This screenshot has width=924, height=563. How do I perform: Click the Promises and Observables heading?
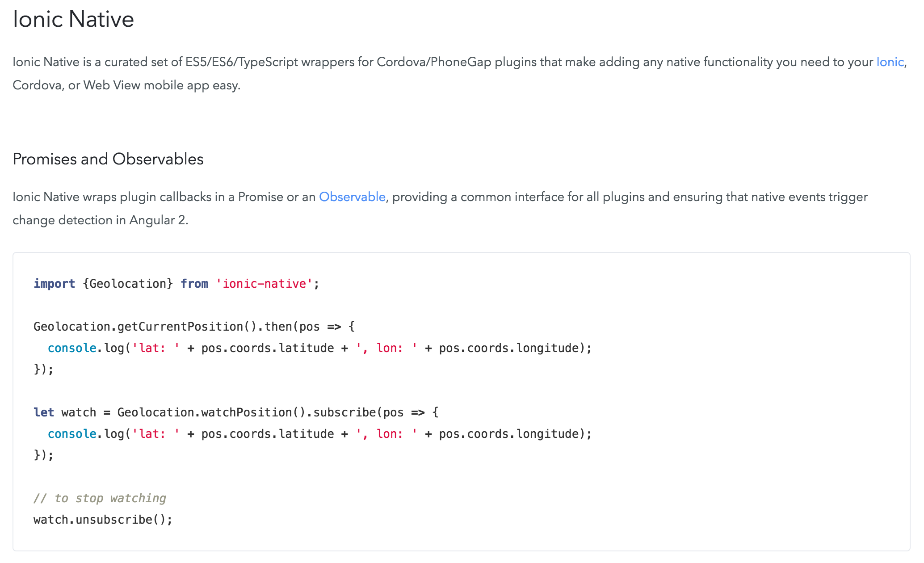coord(108,160)
